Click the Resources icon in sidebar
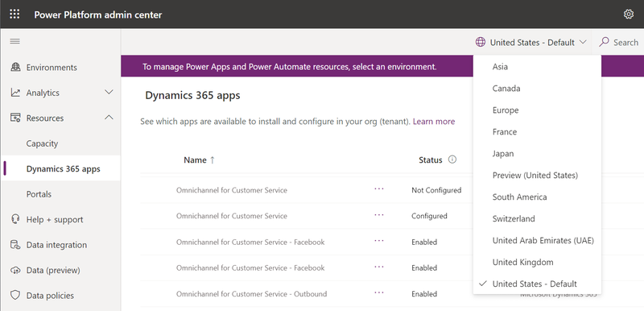This screenshot has width=644, height=311. coord(15,118)
